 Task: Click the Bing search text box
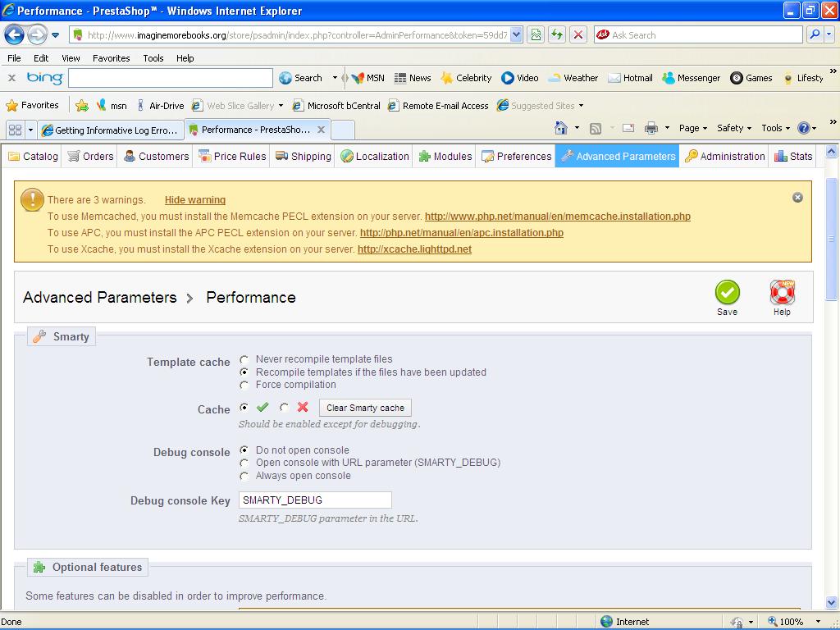coord(171,78)
